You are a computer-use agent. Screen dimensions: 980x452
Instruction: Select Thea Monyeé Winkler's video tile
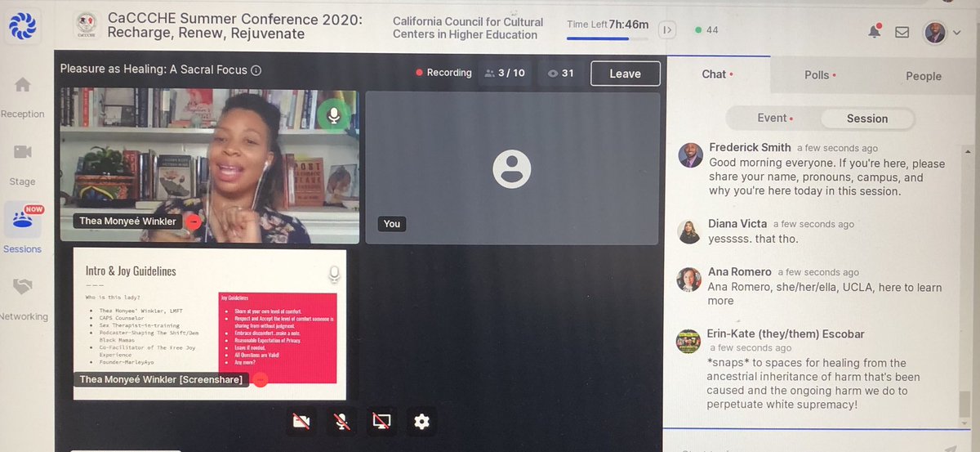pos(210,167)
